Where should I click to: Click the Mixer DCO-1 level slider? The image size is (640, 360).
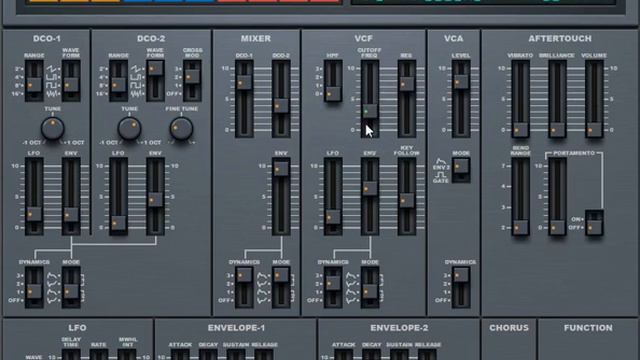(244, 99)
